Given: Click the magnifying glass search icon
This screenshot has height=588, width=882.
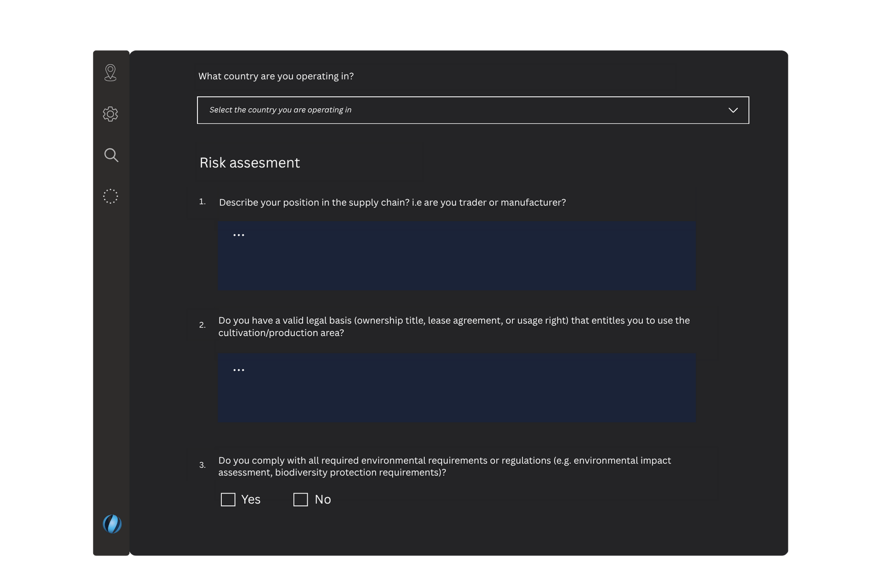Looking at the screenshot, I should [x=111, y=155].
